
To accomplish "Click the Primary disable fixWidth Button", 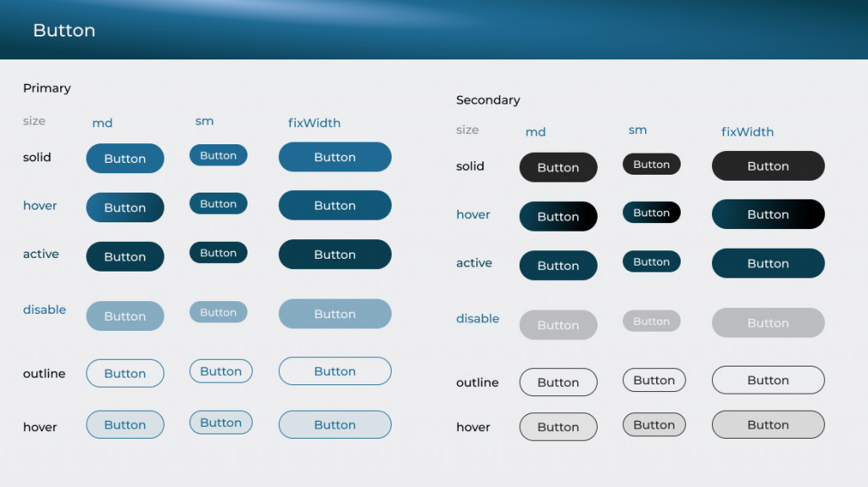I will [335, 314].
